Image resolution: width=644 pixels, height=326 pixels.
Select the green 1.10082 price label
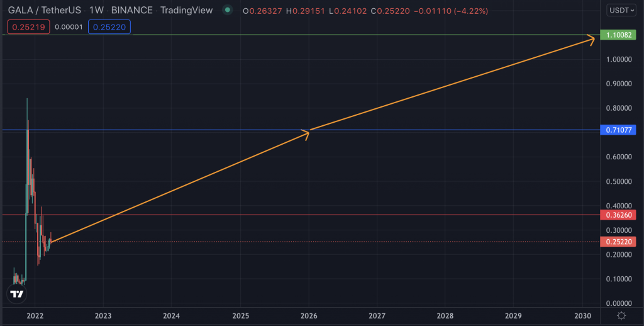click(x=618, y=35)
